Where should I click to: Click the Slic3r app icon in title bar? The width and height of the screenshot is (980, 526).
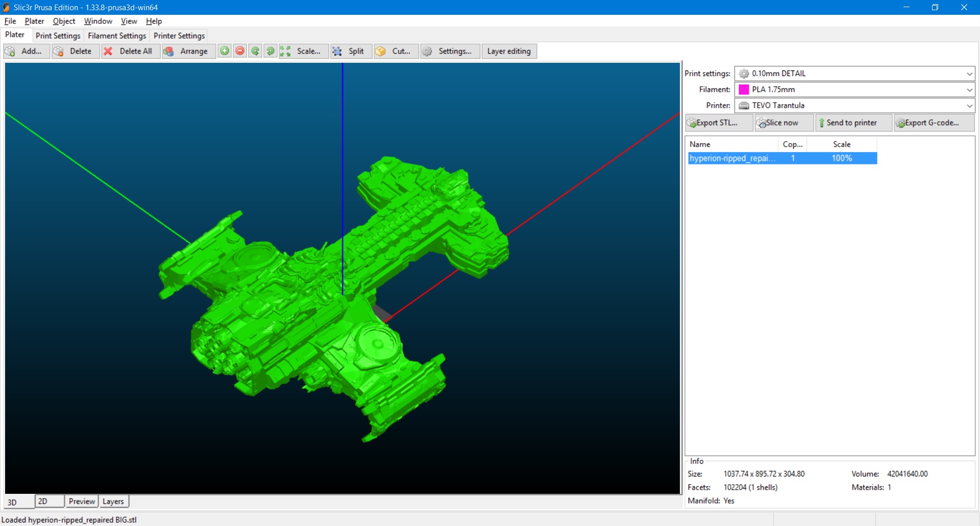[6, 7]
